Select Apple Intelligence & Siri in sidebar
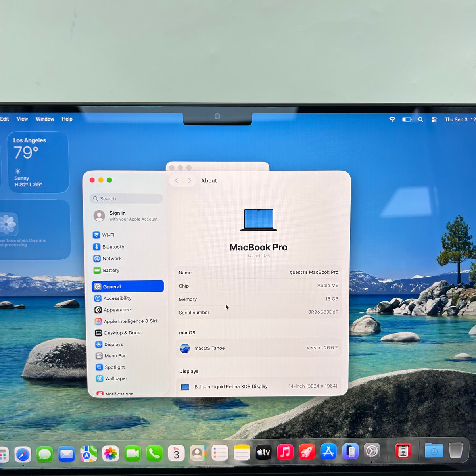 click(x=128, y=321)
